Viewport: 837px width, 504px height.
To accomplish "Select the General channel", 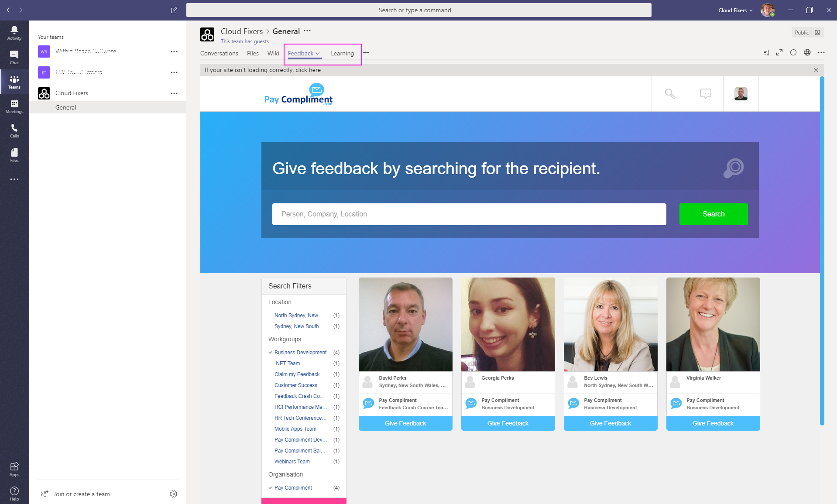I will coord(108,107).
